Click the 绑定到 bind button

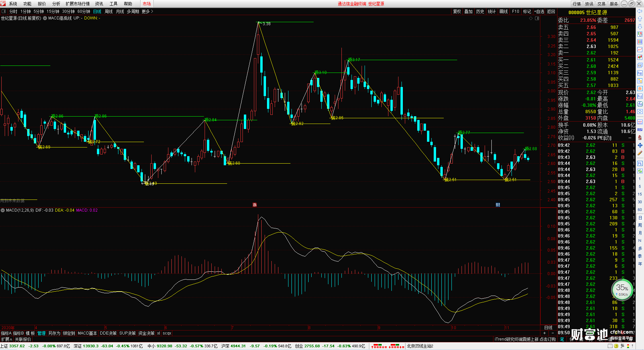(69, 333)
